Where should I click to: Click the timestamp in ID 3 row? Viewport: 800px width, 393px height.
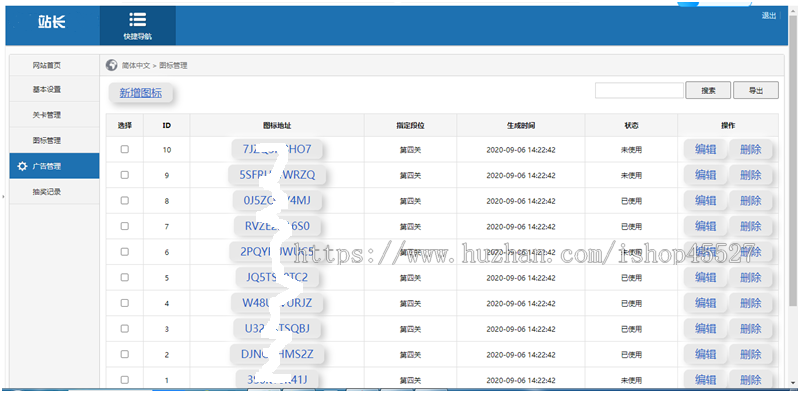521,329
